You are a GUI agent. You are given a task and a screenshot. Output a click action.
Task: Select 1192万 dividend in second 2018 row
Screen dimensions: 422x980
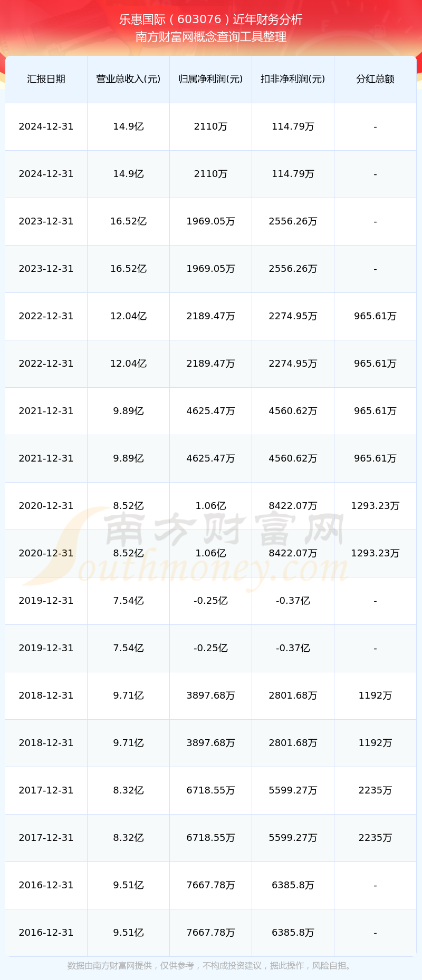pos(375,743)
